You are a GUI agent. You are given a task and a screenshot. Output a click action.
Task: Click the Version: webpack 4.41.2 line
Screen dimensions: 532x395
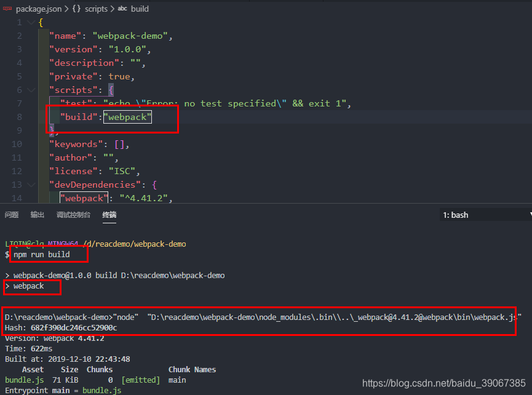coord(54,338)
